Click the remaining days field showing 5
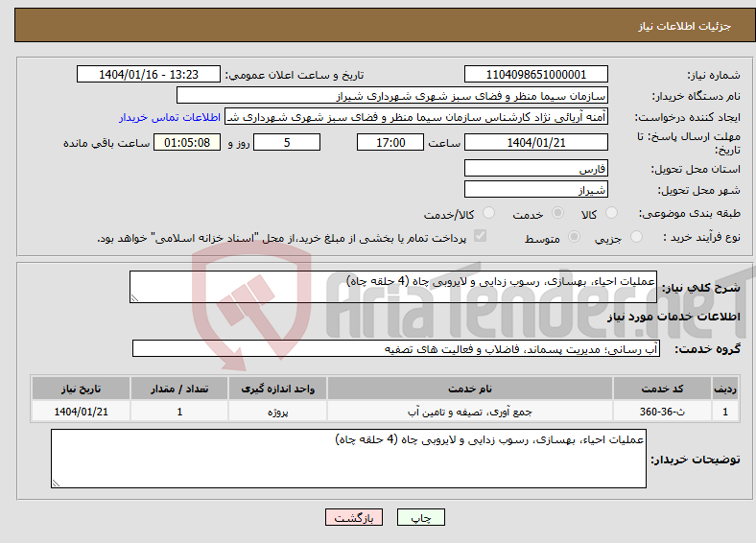Image resolution: width=756 pixels, height=543 pixels. coord(287,142)
